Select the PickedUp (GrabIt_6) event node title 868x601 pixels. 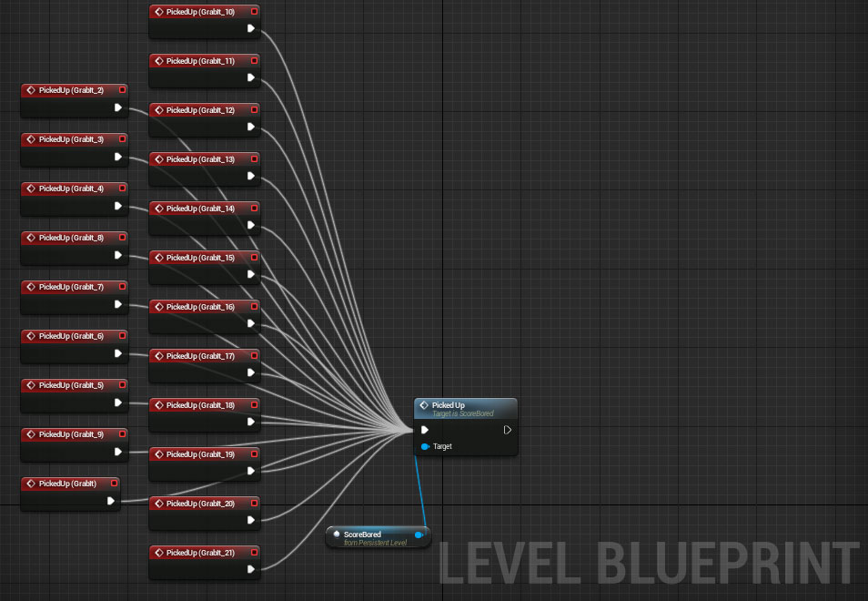coord(71,336)
